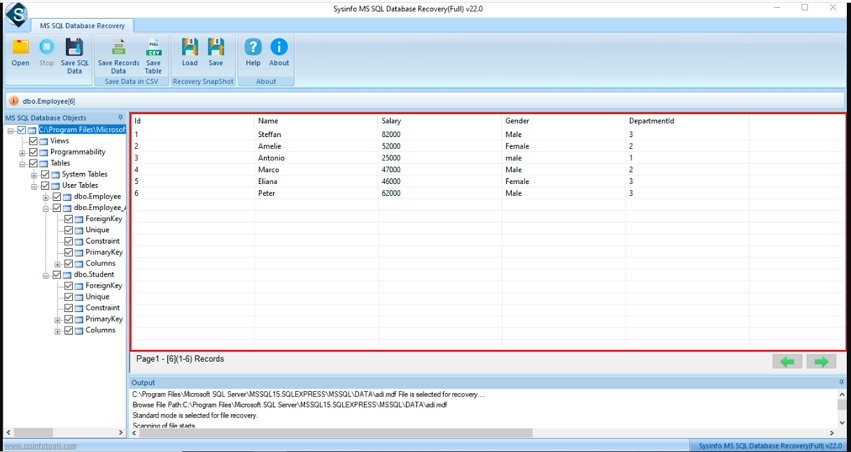Go to next page with green right arrow

click(x=821, y=361)
